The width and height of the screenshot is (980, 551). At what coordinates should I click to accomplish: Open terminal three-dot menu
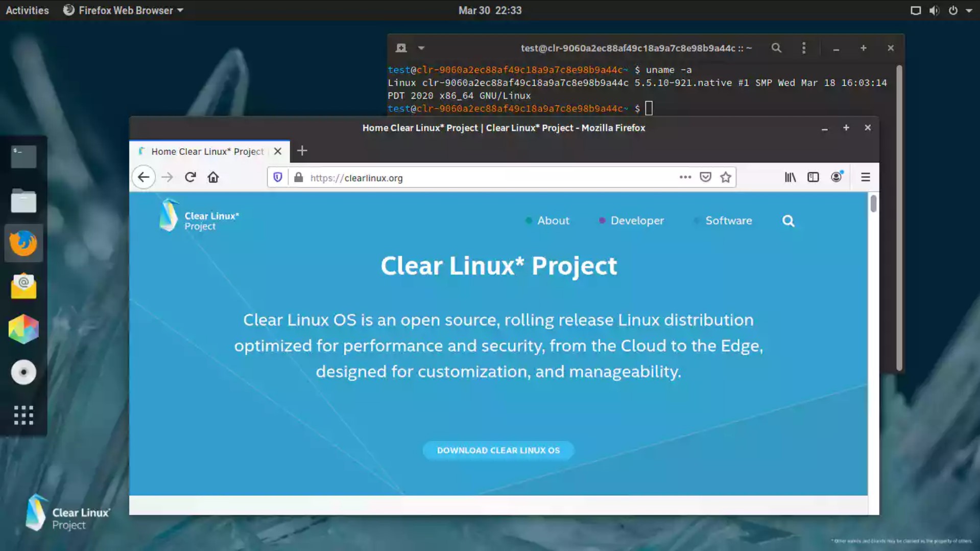point(804,48)
